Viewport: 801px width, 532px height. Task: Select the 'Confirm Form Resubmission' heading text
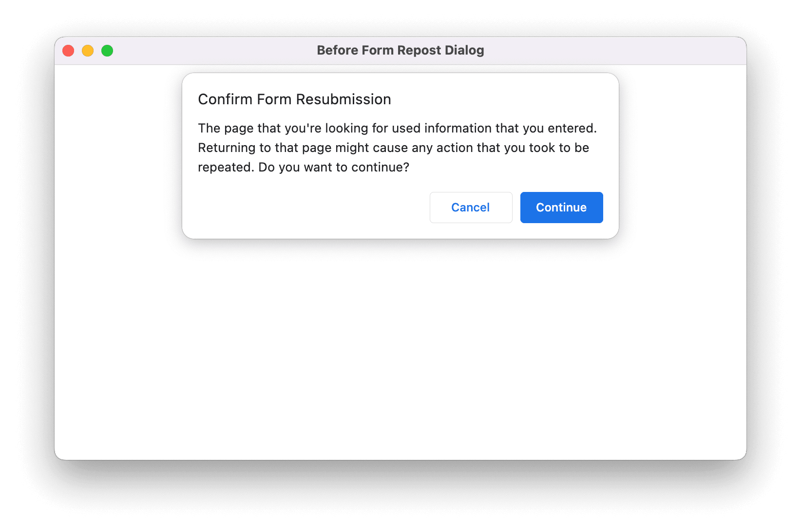pos(294,99)
